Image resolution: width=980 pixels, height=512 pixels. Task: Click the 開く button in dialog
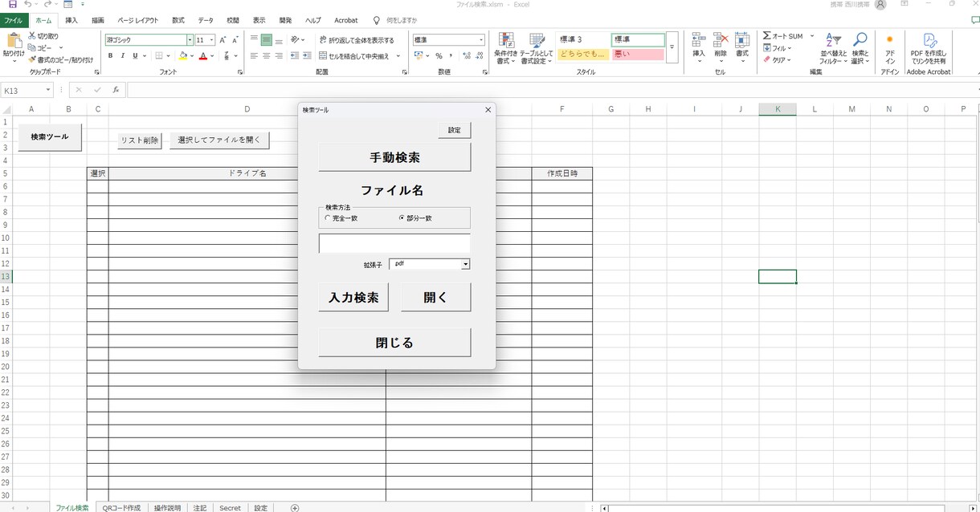(x=435, y=297)
